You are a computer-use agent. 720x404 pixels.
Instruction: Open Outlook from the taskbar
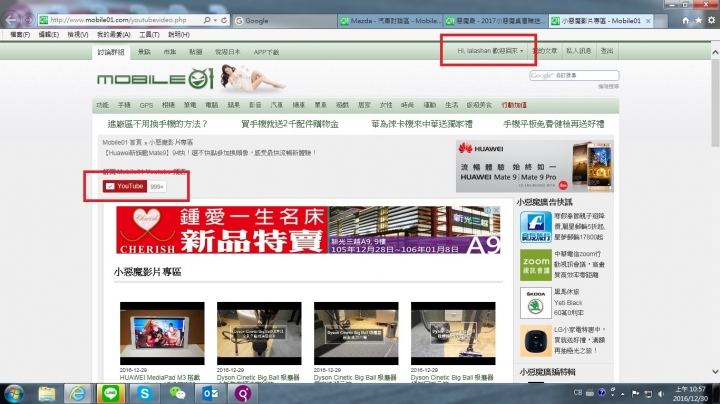(210, 394)
